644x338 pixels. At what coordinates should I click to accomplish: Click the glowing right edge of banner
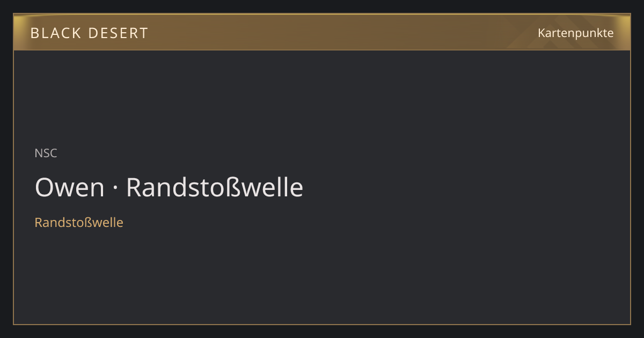pos(625,32)
